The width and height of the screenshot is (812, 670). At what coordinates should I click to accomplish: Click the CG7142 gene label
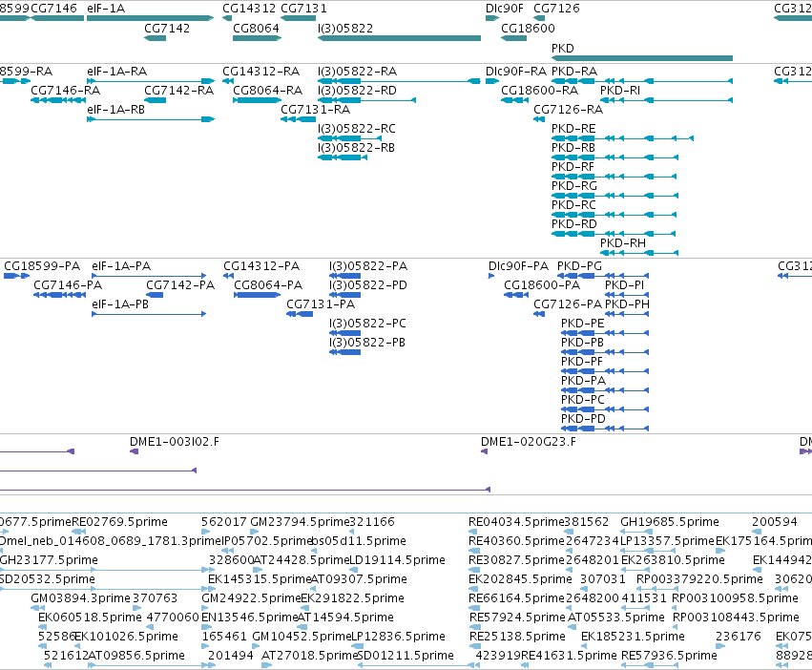click(x=167, y=28)
